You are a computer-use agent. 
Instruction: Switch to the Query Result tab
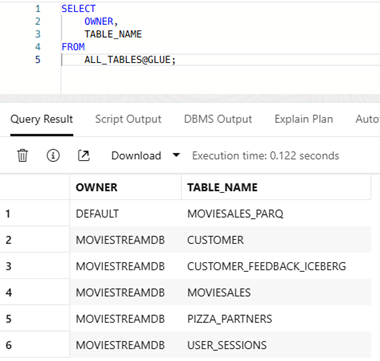tap(42, 119)
